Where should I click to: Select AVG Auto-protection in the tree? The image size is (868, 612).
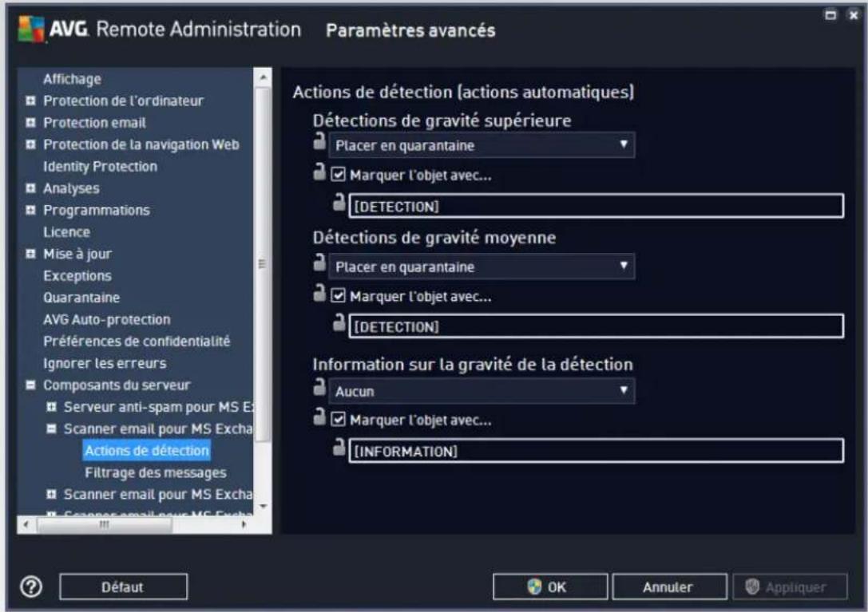point(107,319)
